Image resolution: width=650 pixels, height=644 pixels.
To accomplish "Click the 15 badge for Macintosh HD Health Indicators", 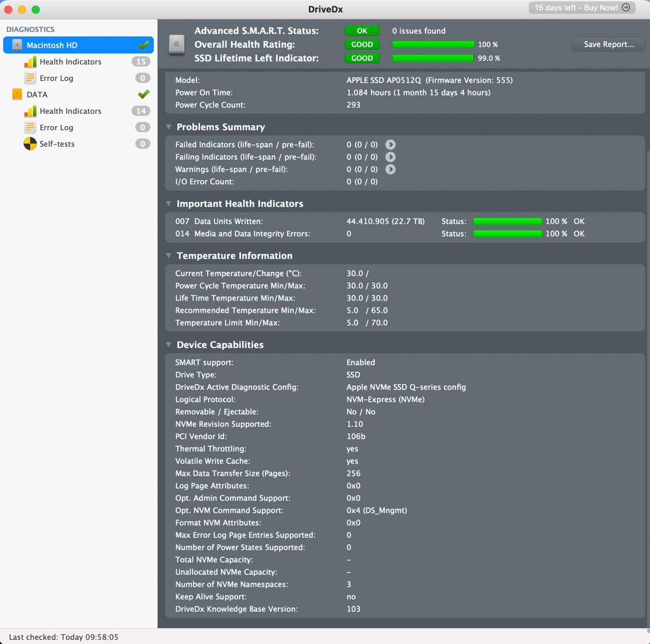I will 141,61.
